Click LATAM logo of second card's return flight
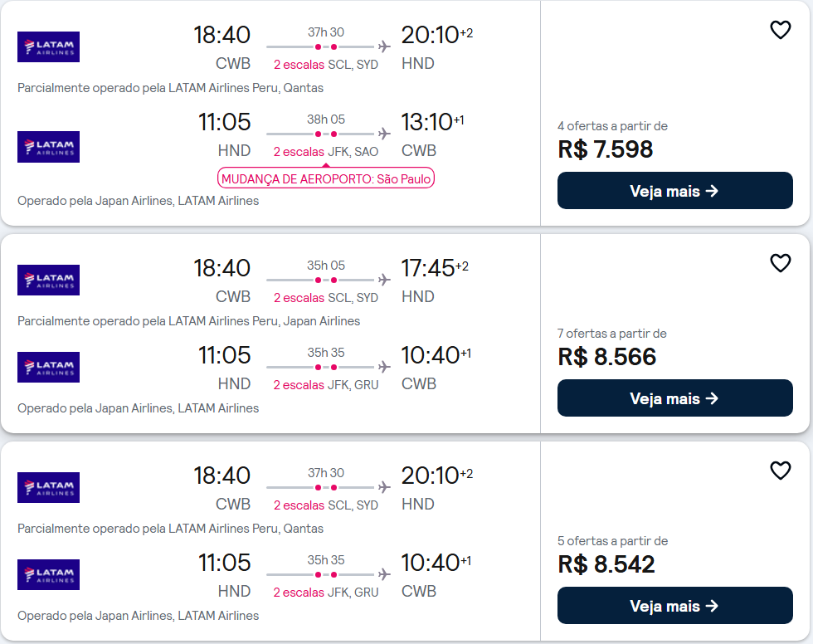Image resolution: width=813 pixels, height=644 pixels. pos(49,367)
